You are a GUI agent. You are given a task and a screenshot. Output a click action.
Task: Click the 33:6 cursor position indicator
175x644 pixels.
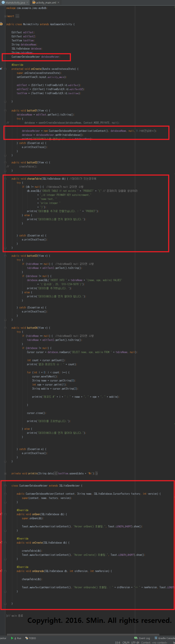click(x=118, y=642)
